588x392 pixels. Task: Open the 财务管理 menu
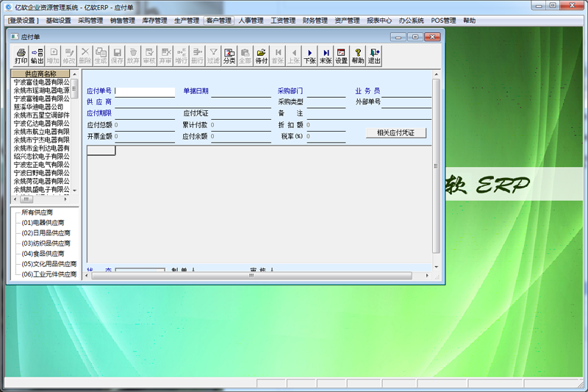(x=315, y=21)
